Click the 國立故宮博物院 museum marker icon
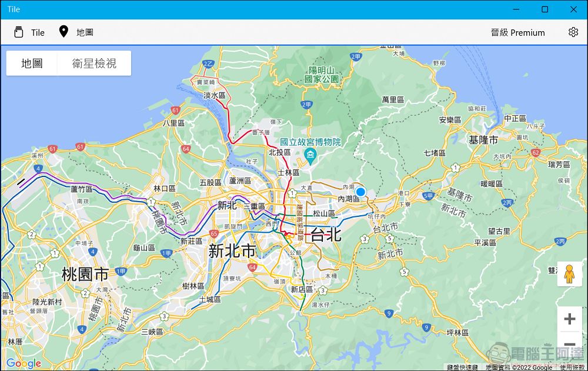 coord(310,155)
